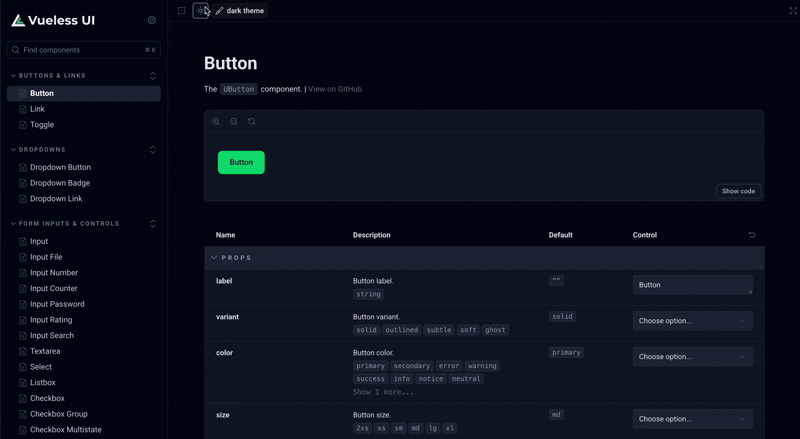
Task: Collapse the BUTTONS & LINKS group
Action: coord(48,76)
